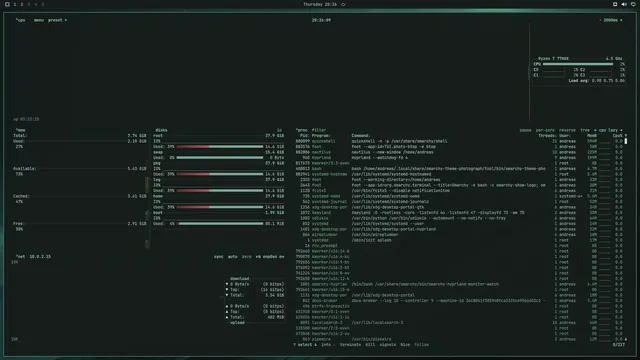Click pause in the proc panel header
The image size is (640, 360).
(x=525, y=130)
